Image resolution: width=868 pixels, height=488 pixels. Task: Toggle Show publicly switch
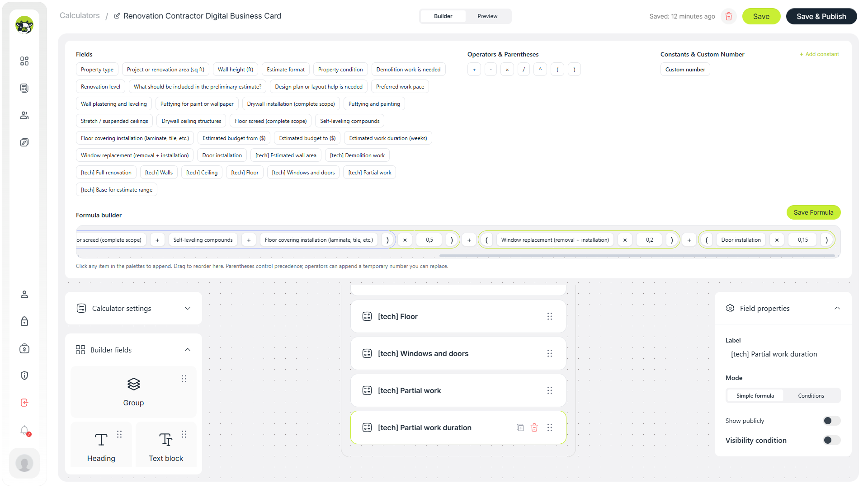coord(832,421)
